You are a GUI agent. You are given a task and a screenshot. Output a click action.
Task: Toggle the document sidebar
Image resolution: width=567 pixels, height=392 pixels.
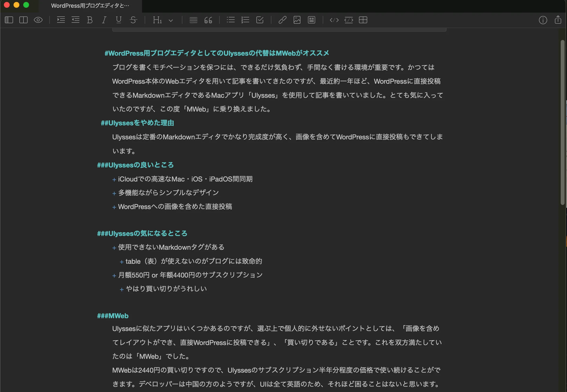(9, 20)
